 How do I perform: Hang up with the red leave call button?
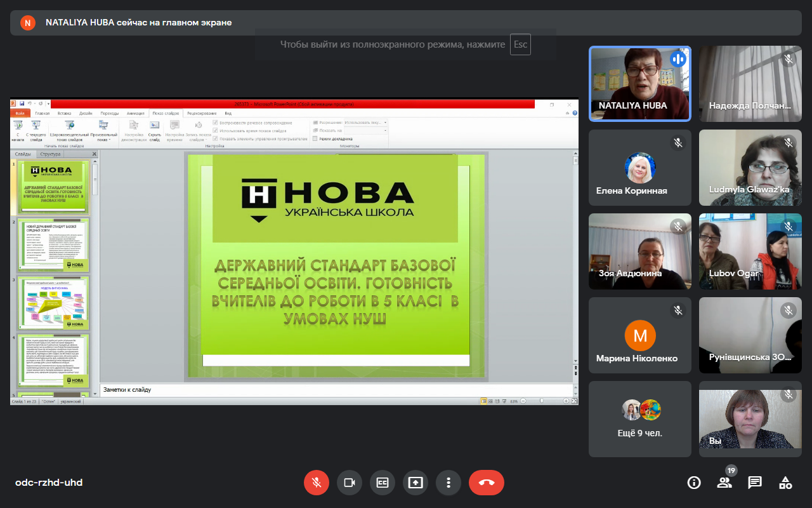(x=487, y=483)
